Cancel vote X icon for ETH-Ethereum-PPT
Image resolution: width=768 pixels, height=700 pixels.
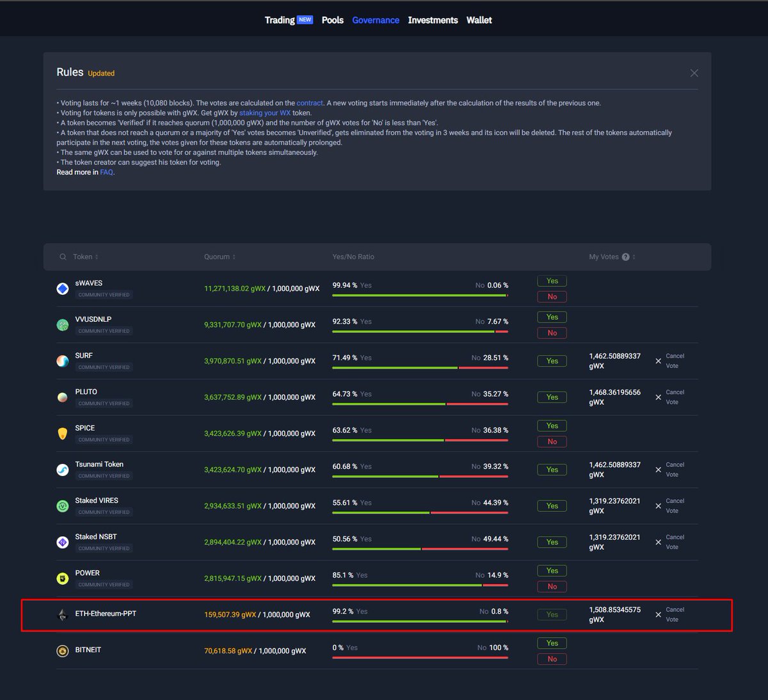coord(659,615)
